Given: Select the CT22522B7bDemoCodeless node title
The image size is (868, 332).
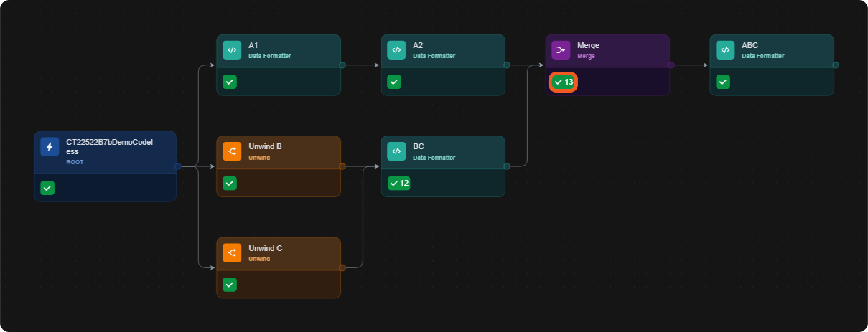Looking at the screenshot, I should [x=110, y=146].
